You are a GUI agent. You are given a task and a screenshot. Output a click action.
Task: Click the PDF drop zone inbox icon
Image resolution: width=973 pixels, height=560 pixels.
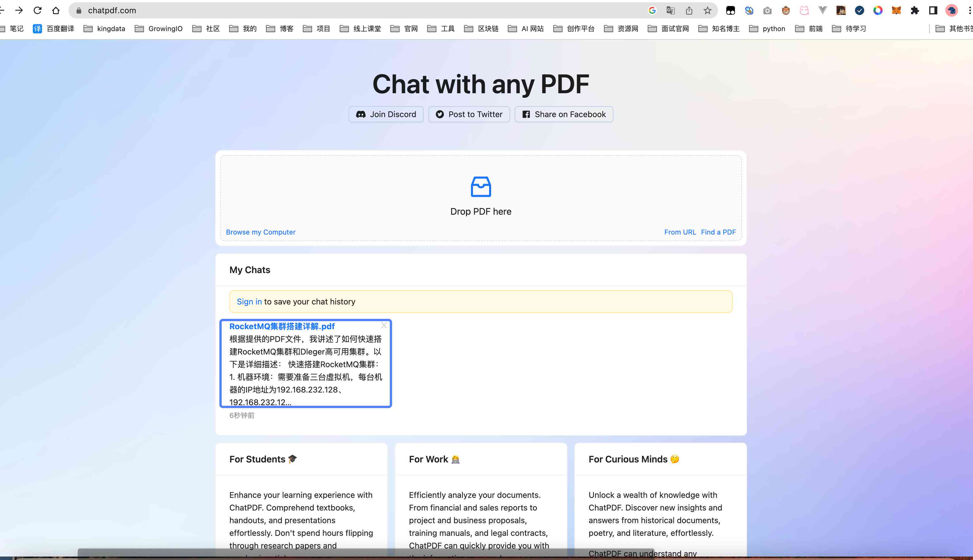[481, 186]
